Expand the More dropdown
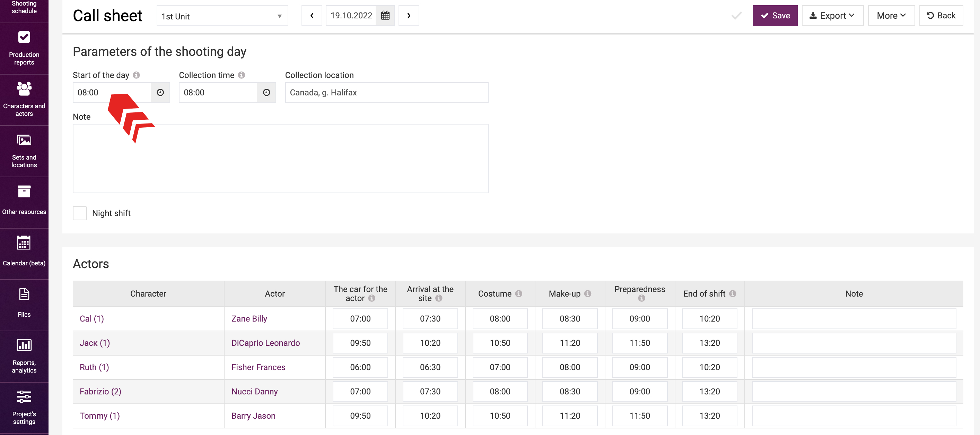980x435 pixels. [x=891, y=16]
